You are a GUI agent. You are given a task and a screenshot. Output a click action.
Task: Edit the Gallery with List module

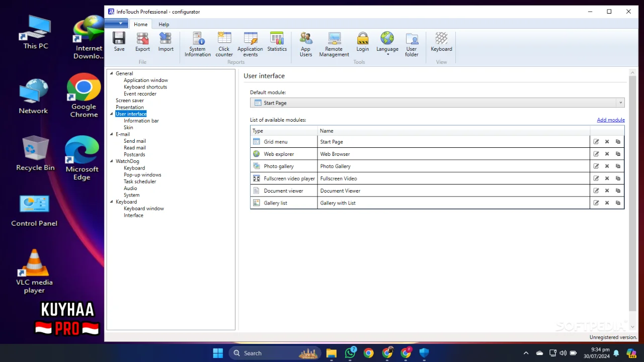[x=596, y=203]
